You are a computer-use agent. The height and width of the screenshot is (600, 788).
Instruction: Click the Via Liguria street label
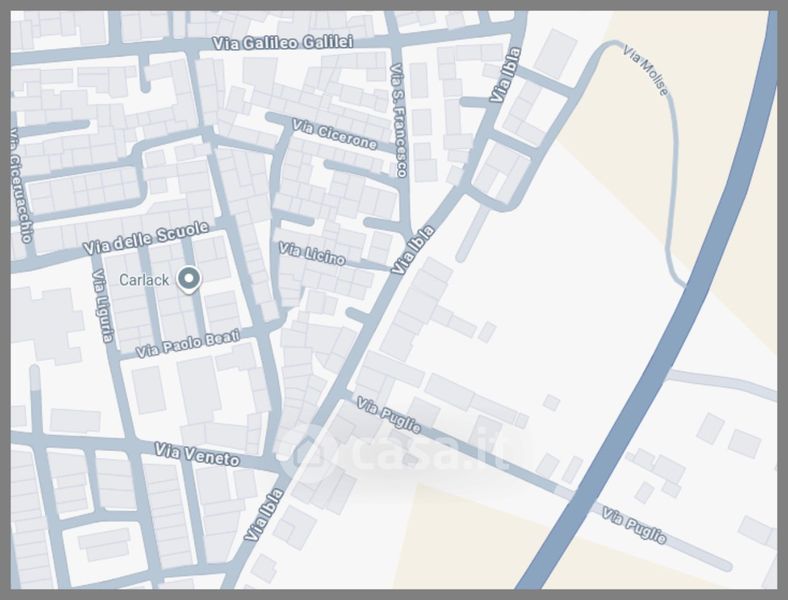tap(101, 306)
